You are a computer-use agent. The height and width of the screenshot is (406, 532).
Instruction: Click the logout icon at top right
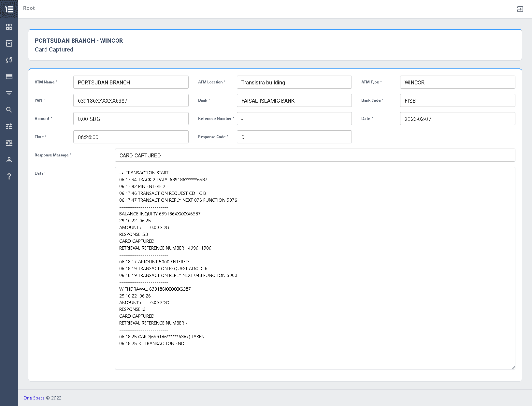point(520,9)
